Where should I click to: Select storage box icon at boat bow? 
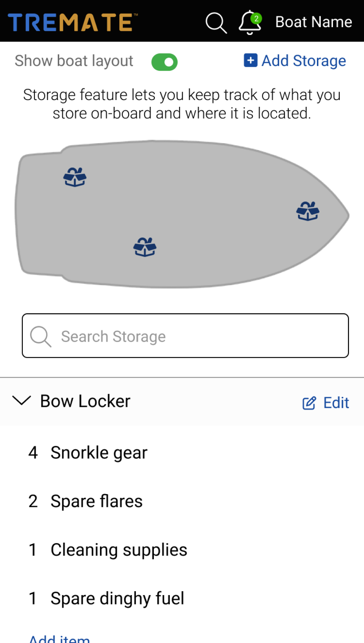[x=308, y=211]
